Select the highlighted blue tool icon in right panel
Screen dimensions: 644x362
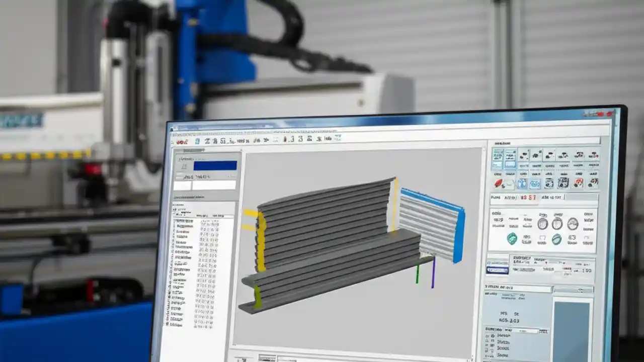522,185
